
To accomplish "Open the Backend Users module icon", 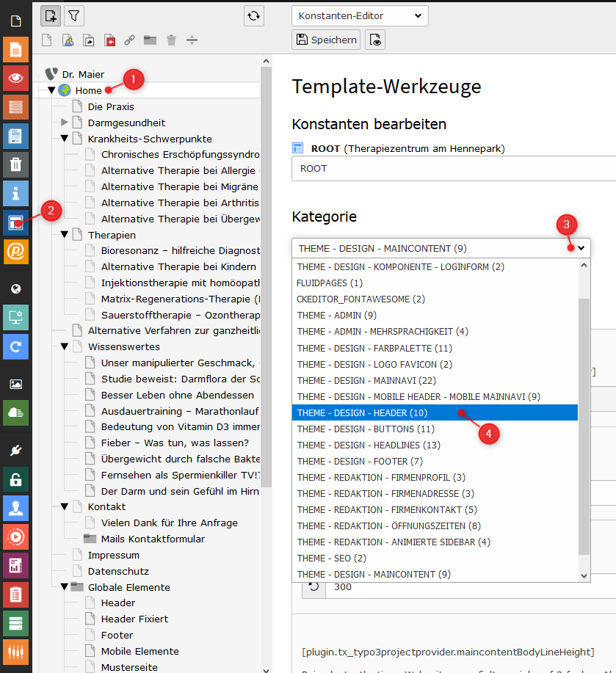I will [15, 508].
